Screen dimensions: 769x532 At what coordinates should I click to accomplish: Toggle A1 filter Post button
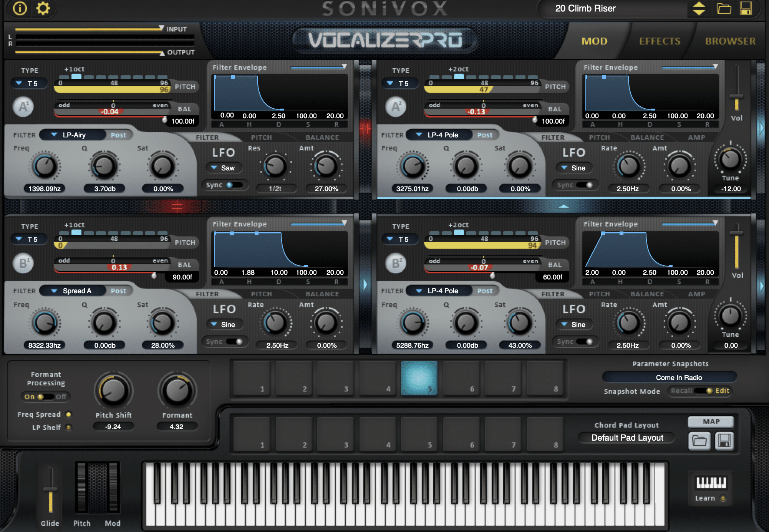(118, 135)
